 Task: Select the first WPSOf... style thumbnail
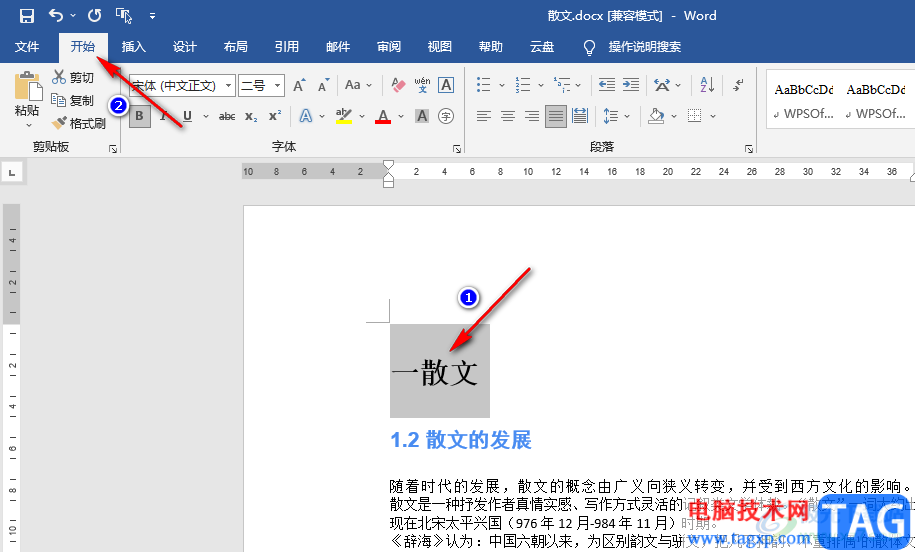tap(804, 100)
